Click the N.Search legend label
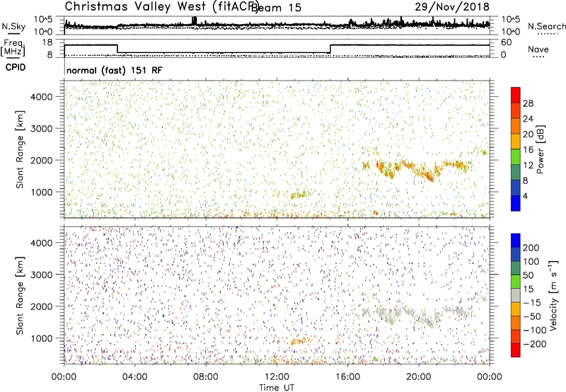This screenshot has height=392, width=566. tap(546, 26)
